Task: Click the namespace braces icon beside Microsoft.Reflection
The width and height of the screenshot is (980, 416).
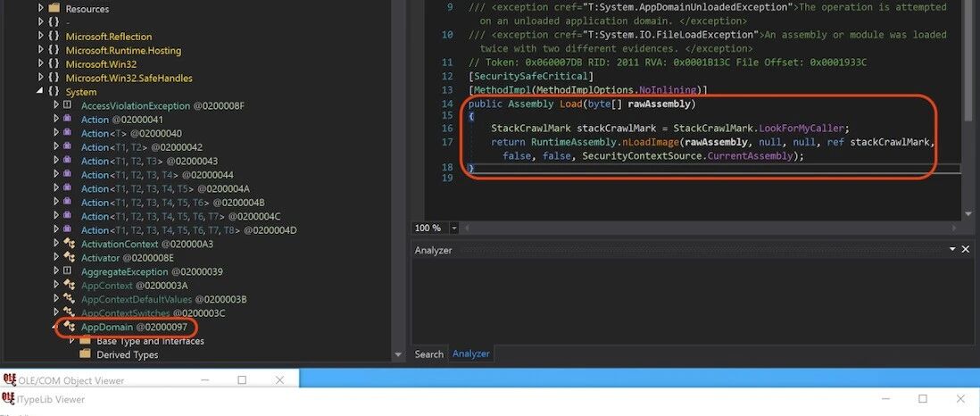Action: click(x=54, y=37)
